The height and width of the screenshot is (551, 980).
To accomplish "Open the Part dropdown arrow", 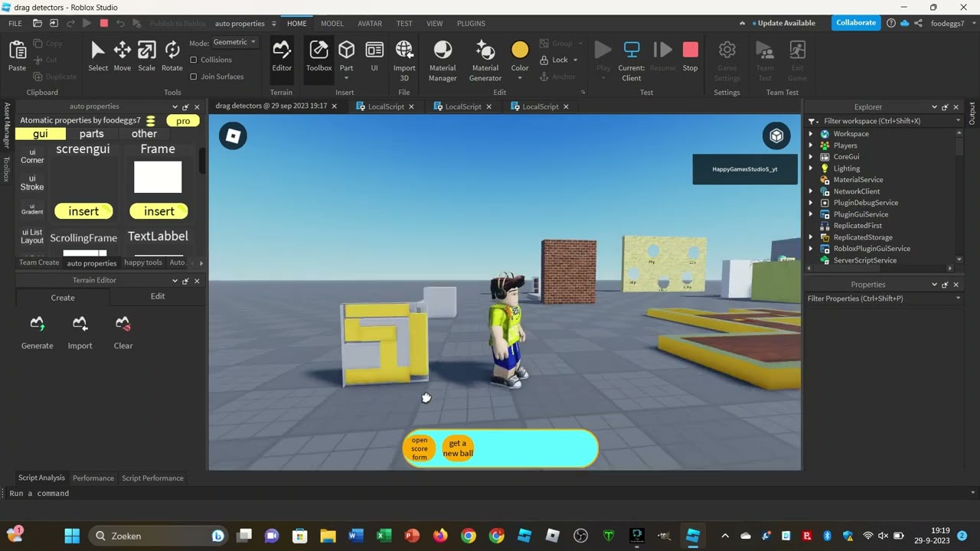I will click(347, 78).
